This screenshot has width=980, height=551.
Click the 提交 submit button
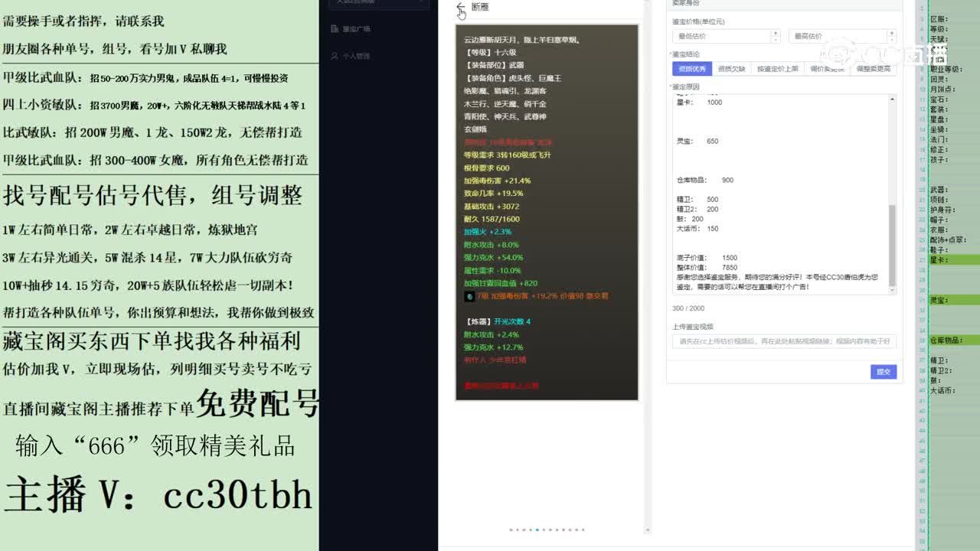884,372
